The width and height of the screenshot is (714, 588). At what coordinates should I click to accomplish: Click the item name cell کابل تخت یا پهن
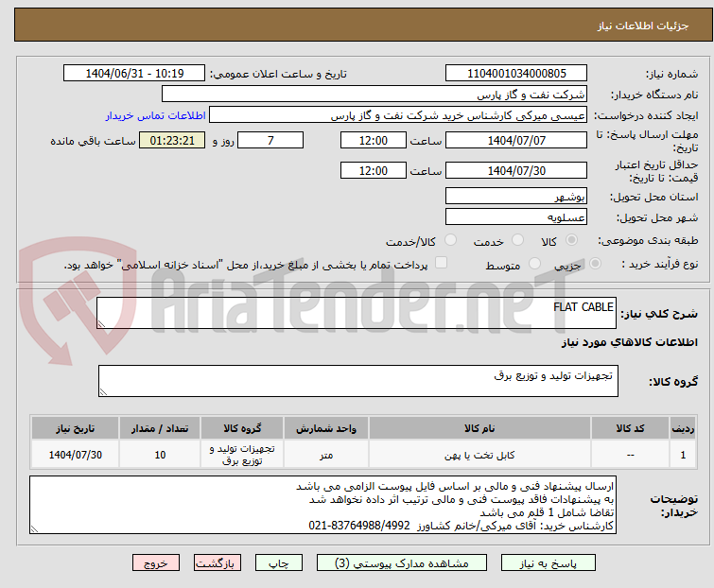pyautogui.click(x=479, y=455)
